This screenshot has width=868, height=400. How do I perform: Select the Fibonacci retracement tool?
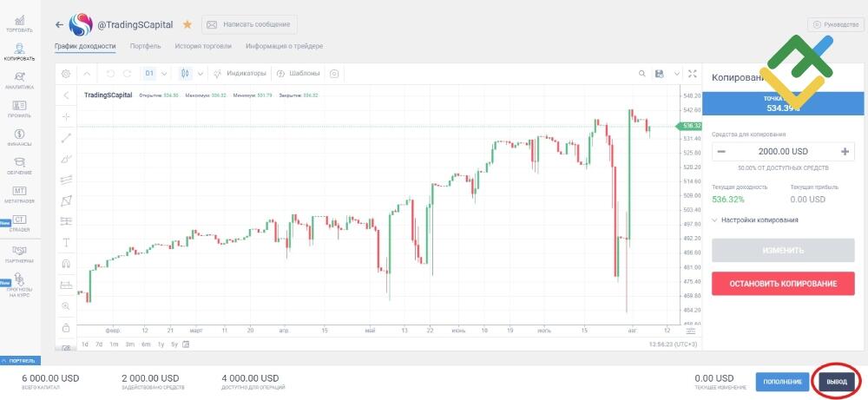click(66, 221)
